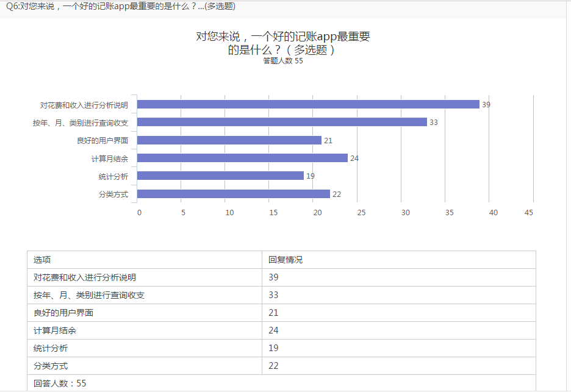571x392 pixels.
Task: Select the chart title about 记账app
Action: [283, 43]
